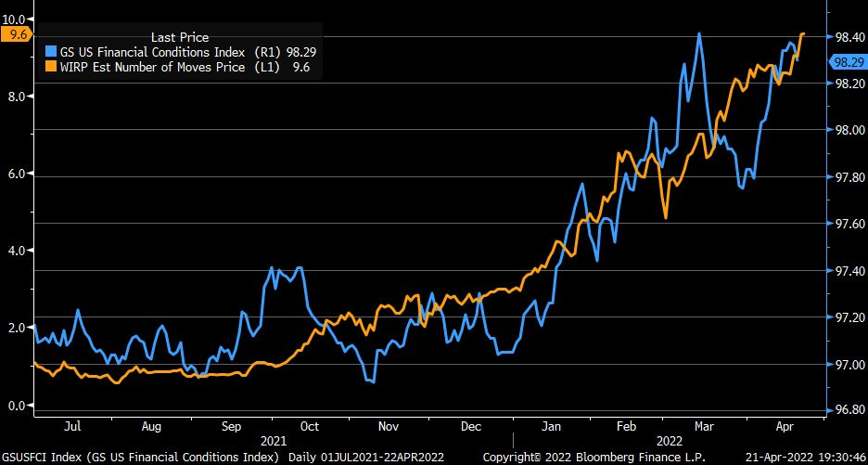The width and height of the screenshot is (868, 465).
Task: Click the 6.0 left-axis label
Action: click(x=17, y=174)
